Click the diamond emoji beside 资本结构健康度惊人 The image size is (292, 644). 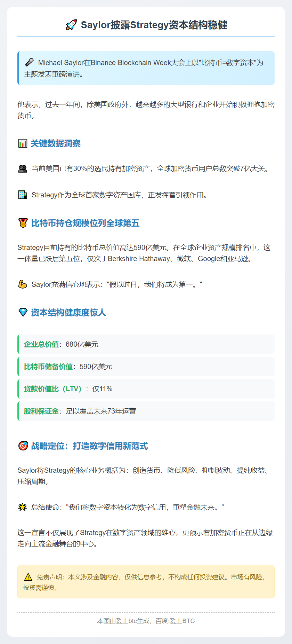coord(23,312)
